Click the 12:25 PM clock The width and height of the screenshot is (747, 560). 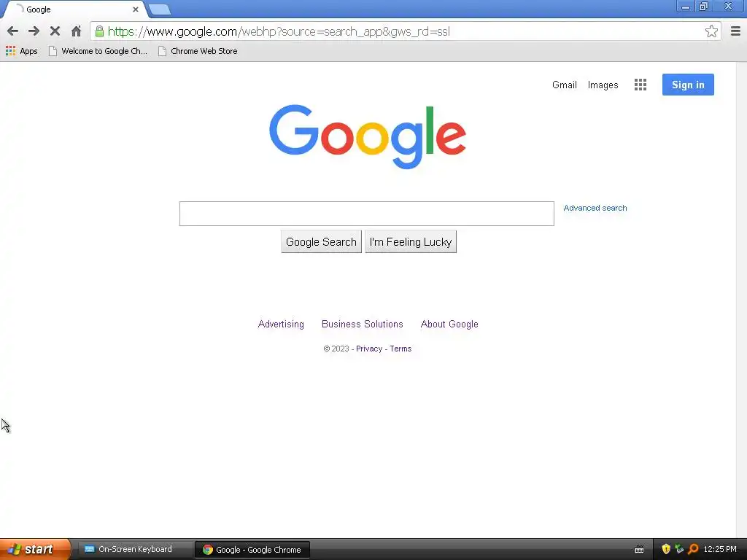720,549
